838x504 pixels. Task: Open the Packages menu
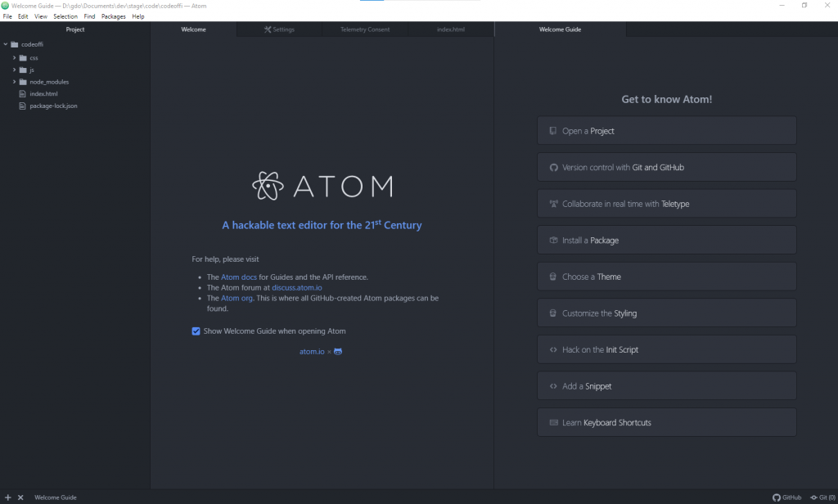tap(113, 16)
